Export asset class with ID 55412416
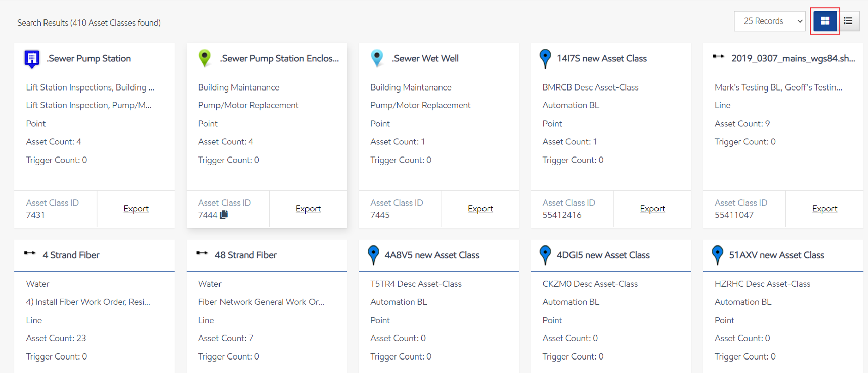Screen dimensions: 868x373 (x=652, y=209)
